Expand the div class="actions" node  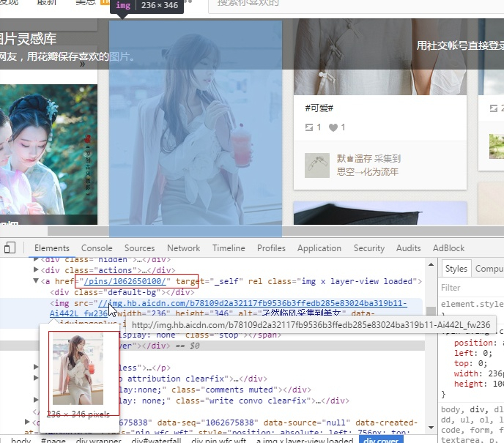click(x=36, y=270)
